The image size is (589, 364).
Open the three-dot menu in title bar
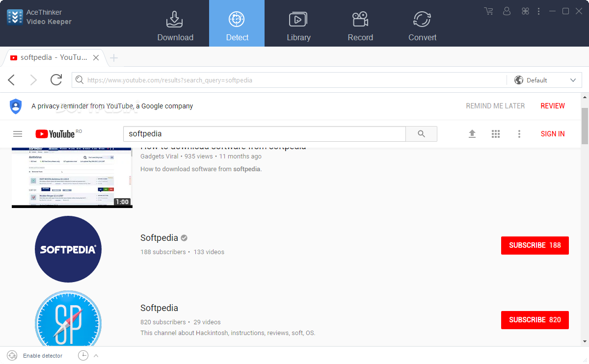(x=538, y=11)
